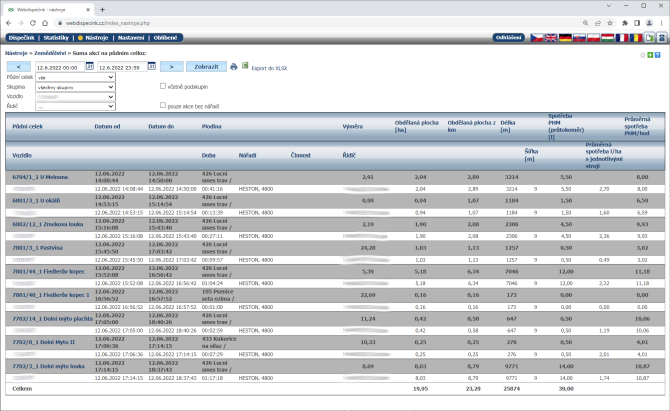Open calendar picker for end date
Image resolution: width=670 pixels, height=411 pixels.
point(152,67)
